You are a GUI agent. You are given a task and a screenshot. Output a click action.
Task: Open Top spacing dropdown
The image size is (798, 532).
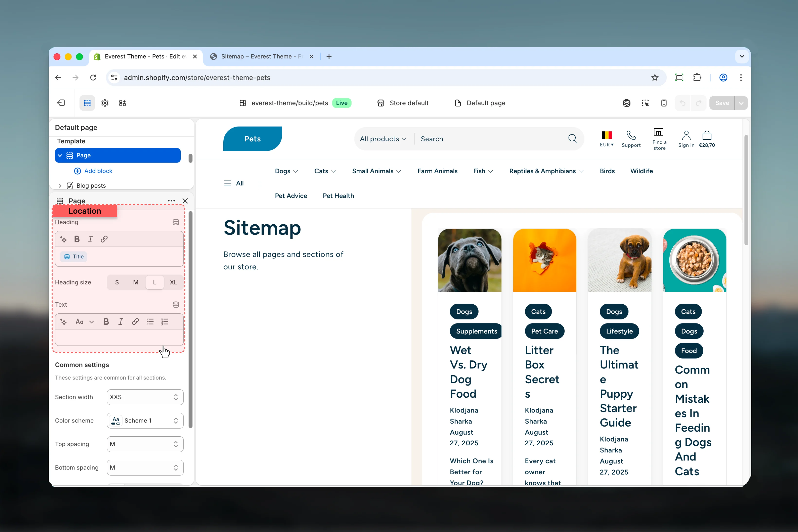point(145,444)
